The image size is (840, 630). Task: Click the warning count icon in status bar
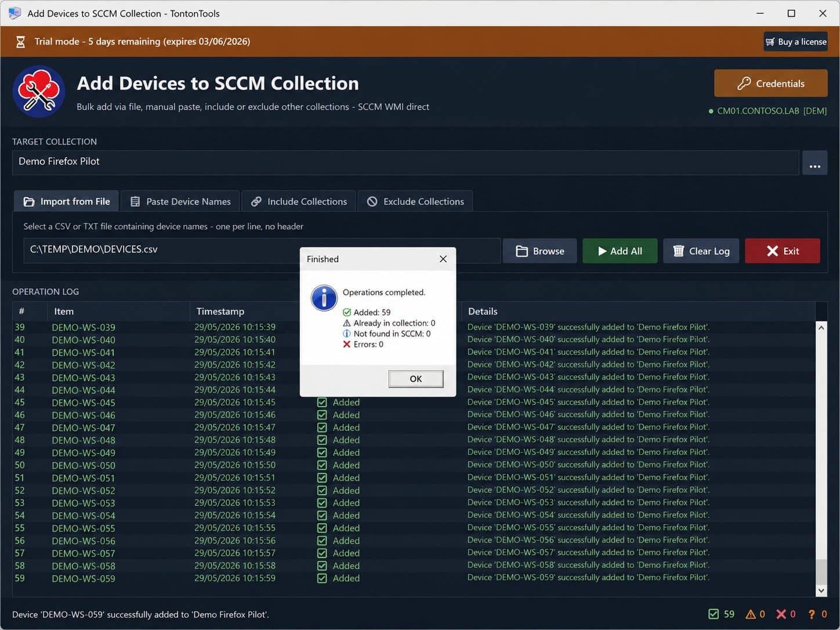coord(751,614)
